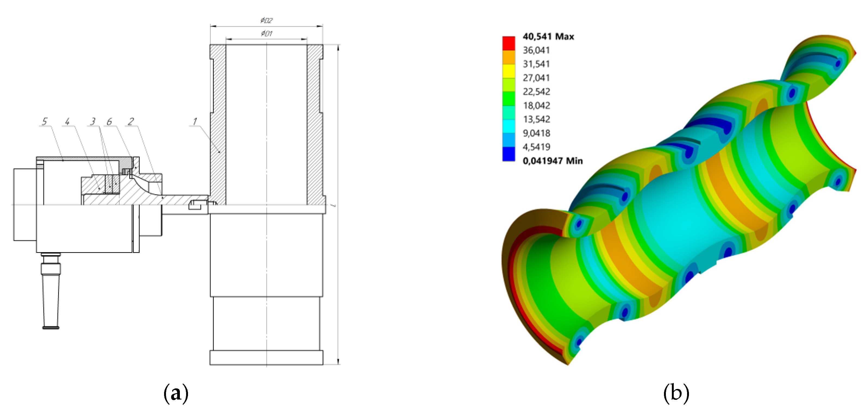
Task: Click the cyan legend color swatch
Action: [x=509, y=126]
